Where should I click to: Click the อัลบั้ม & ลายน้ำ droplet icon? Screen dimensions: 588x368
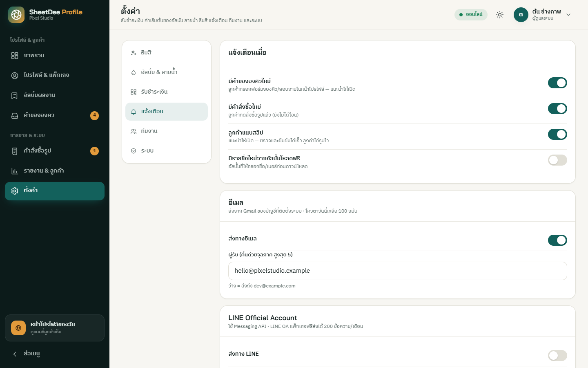tap(134, 72)
